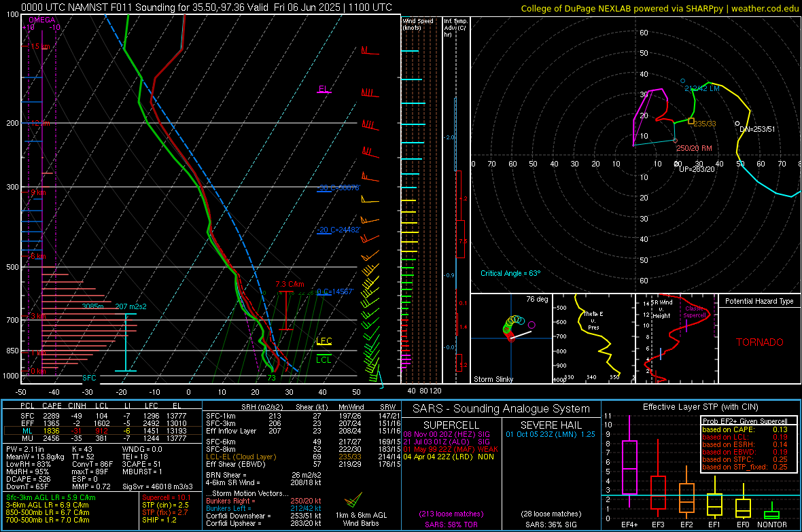Select the STP (cin) = 2.5 value

(165, 506)
